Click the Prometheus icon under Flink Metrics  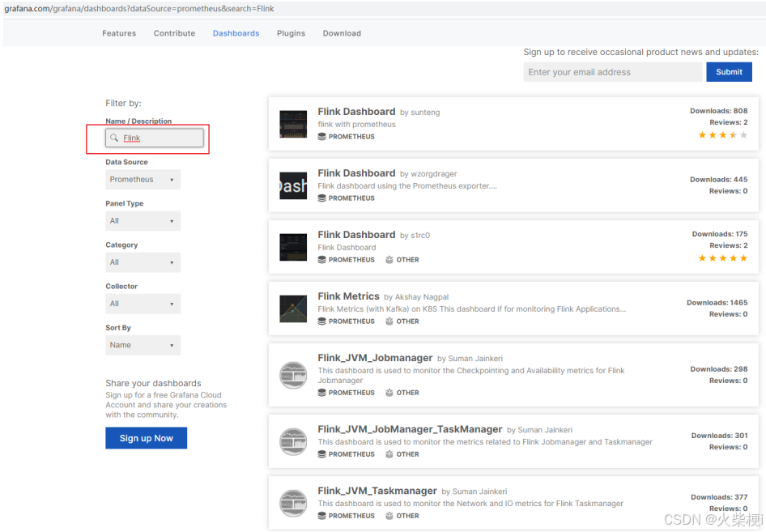pos(322,321)
